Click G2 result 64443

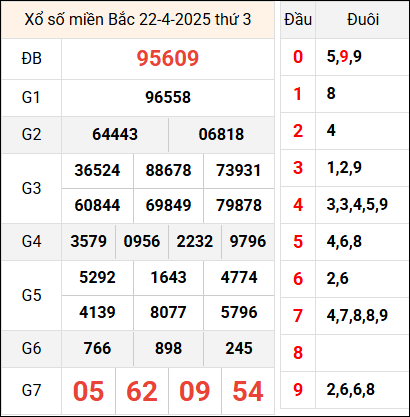point(115,134)
